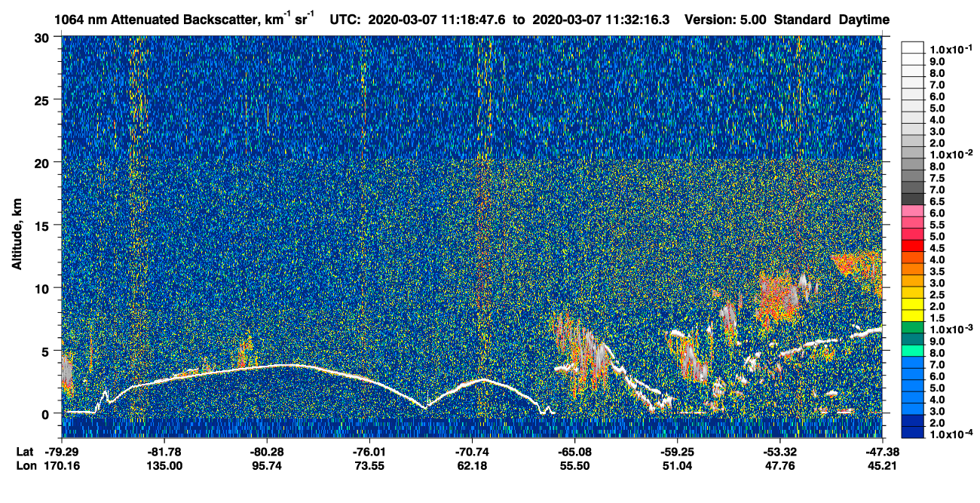Viewport: 980px width, 503px height.
Task: Click the latitude value "-76.01"
Action: [x=369, y=452]
